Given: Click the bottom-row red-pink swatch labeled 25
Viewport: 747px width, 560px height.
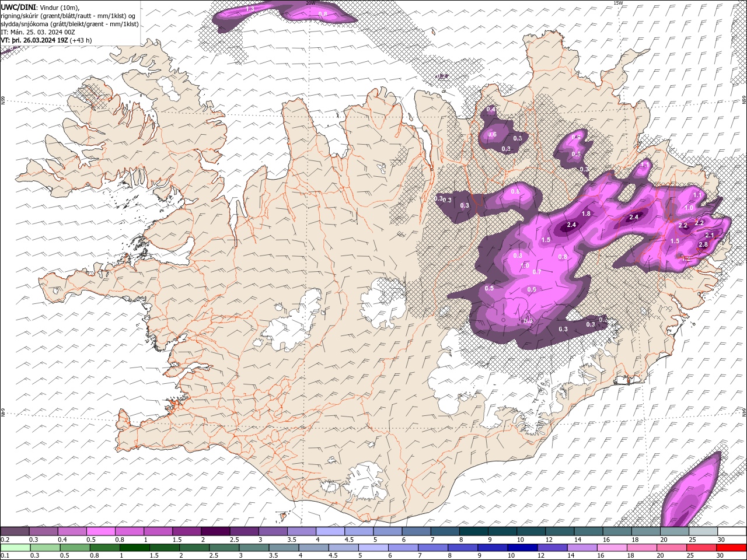Looking at the screenshot, I should tap(702, 548).
